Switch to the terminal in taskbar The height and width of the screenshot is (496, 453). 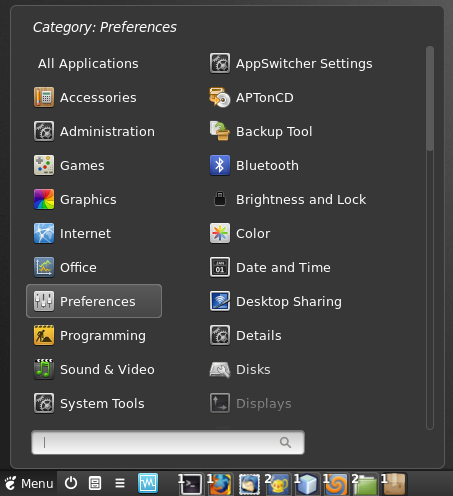click(190, 484)
